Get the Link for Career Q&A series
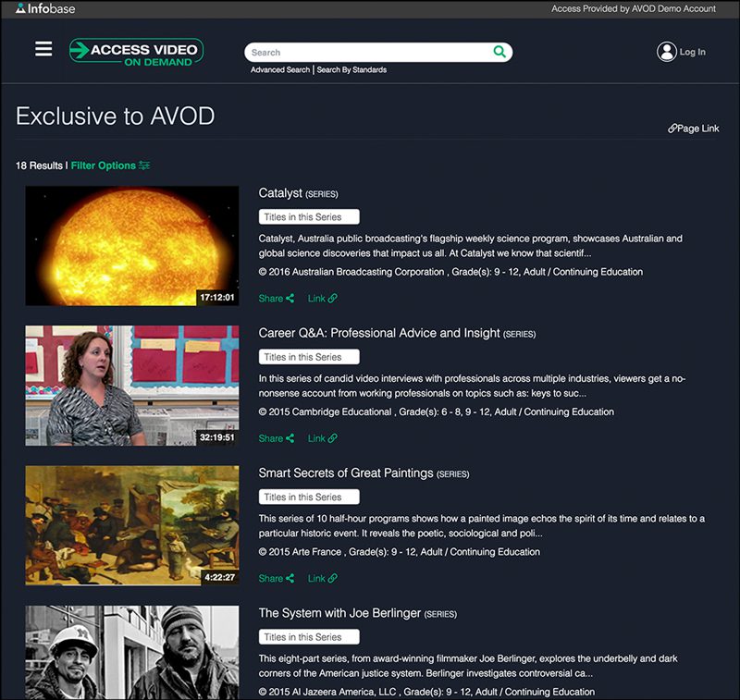The image size is (740, 700). click(x=322, y=438)
